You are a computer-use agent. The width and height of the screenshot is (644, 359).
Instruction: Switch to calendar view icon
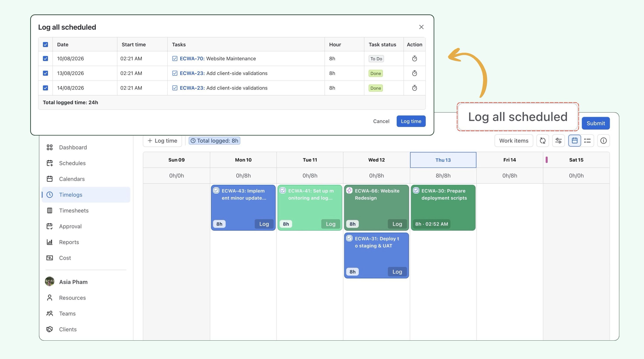pyautogui.click(x=575, y=141)
